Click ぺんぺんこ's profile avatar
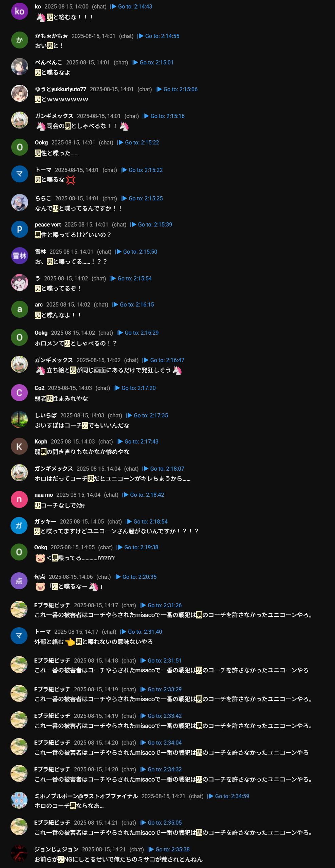335x868 pixels. coord(19,66)
